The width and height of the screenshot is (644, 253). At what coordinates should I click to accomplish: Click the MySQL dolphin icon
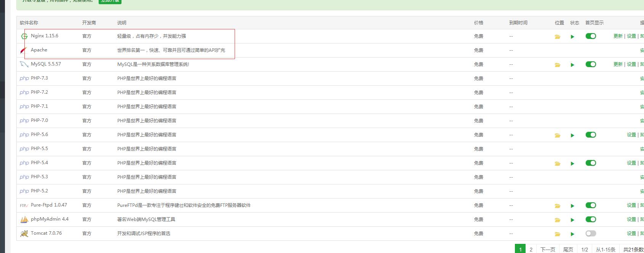[x=24, y=64]
